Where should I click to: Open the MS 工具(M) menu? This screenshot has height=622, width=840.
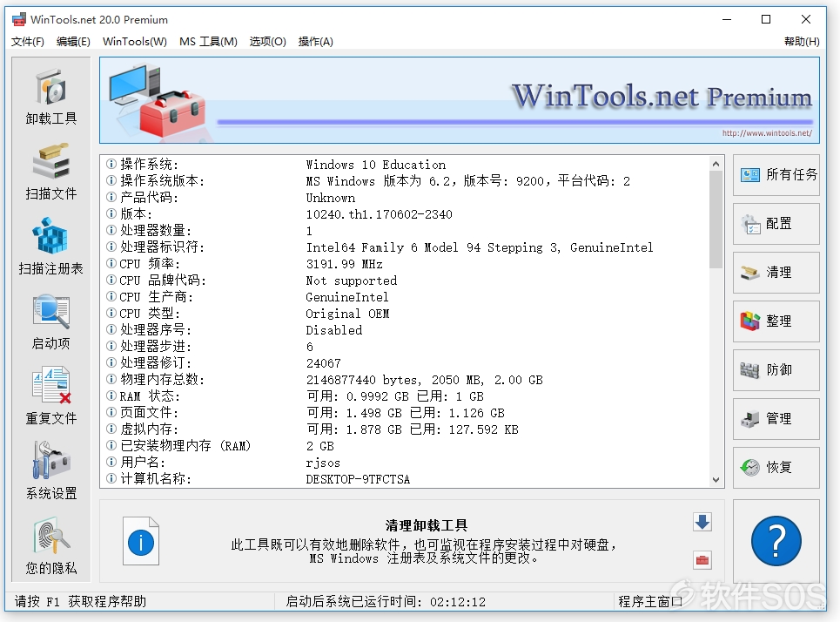click(208, 41)
